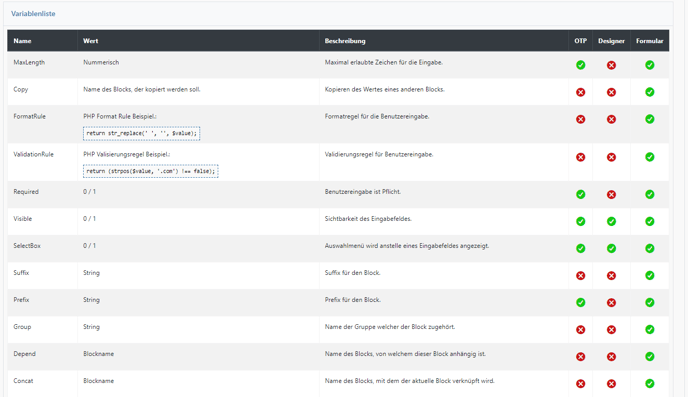Click the red Designer cross for MaxLength
The image size is (688, 397).
click(611, 65)
